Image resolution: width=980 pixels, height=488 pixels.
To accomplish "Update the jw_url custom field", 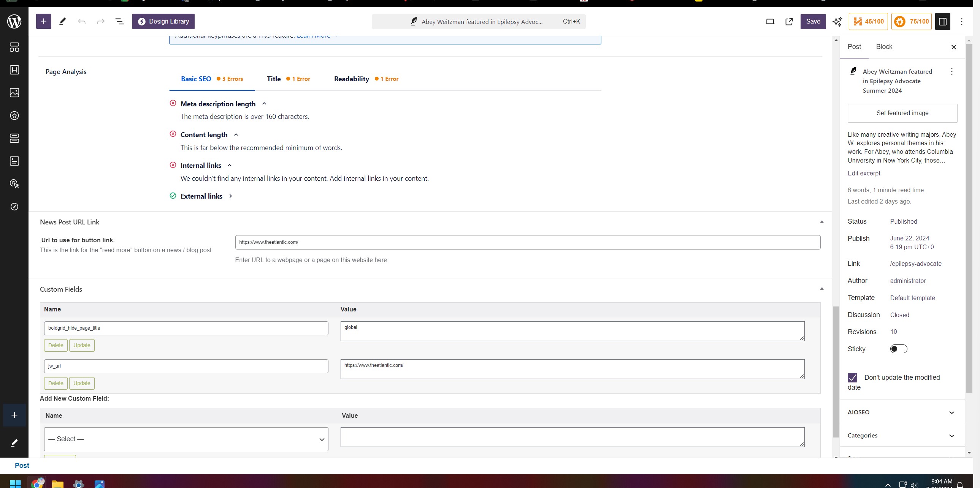I will (x=82, y=384).
